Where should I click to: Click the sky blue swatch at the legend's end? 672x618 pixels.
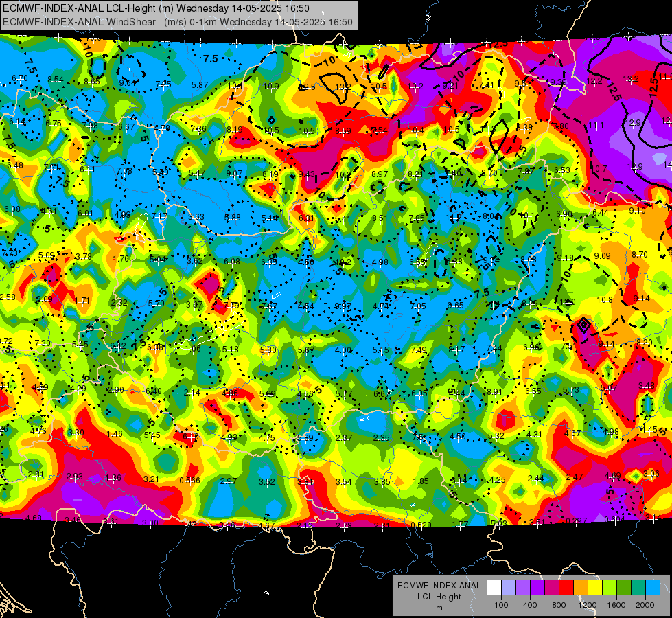coord(653,588)
